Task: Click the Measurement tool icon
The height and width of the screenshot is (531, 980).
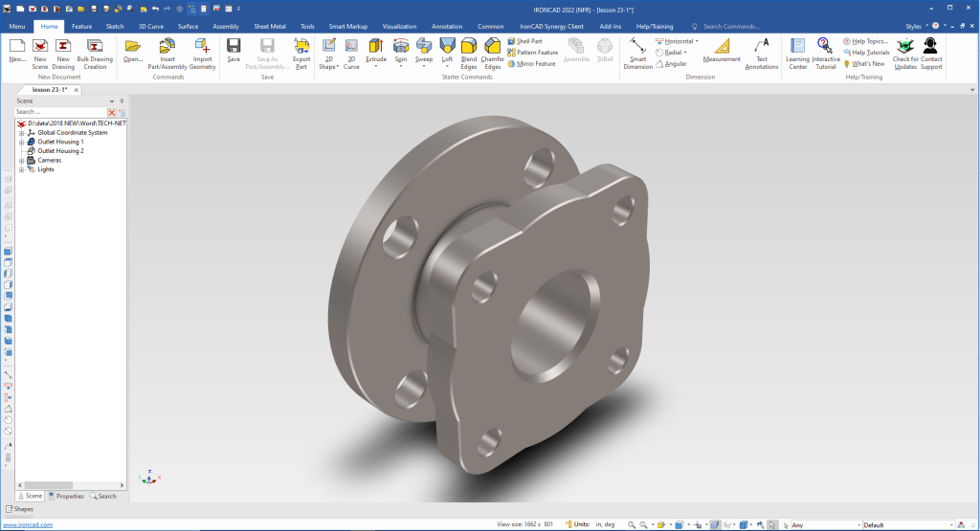Action: point(721,47)
